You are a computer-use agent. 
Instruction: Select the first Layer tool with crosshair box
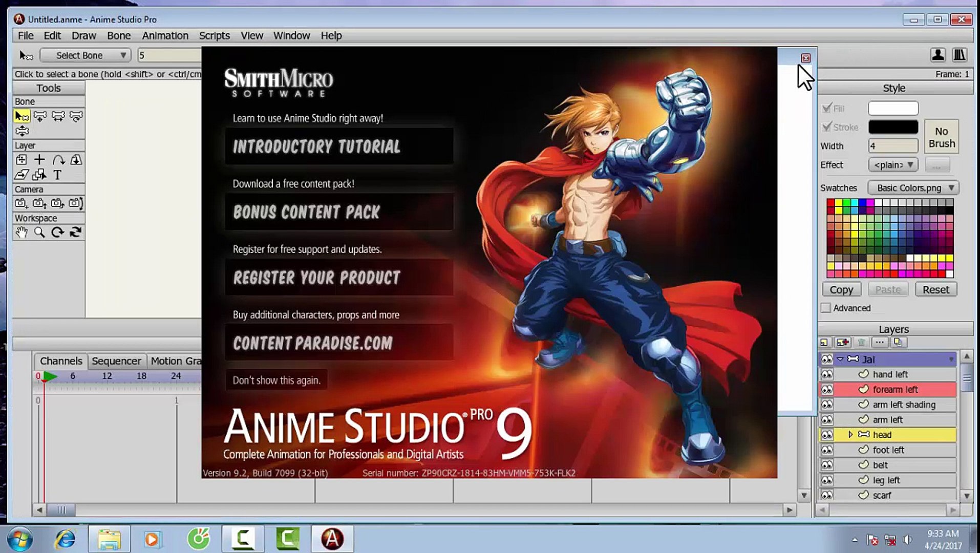22,160
